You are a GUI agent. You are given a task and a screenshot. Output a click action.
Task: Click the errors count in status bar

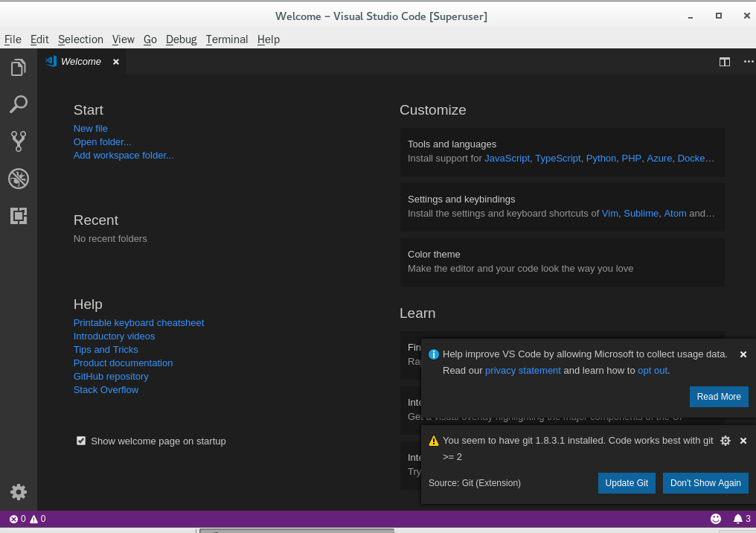click(18, 519)
